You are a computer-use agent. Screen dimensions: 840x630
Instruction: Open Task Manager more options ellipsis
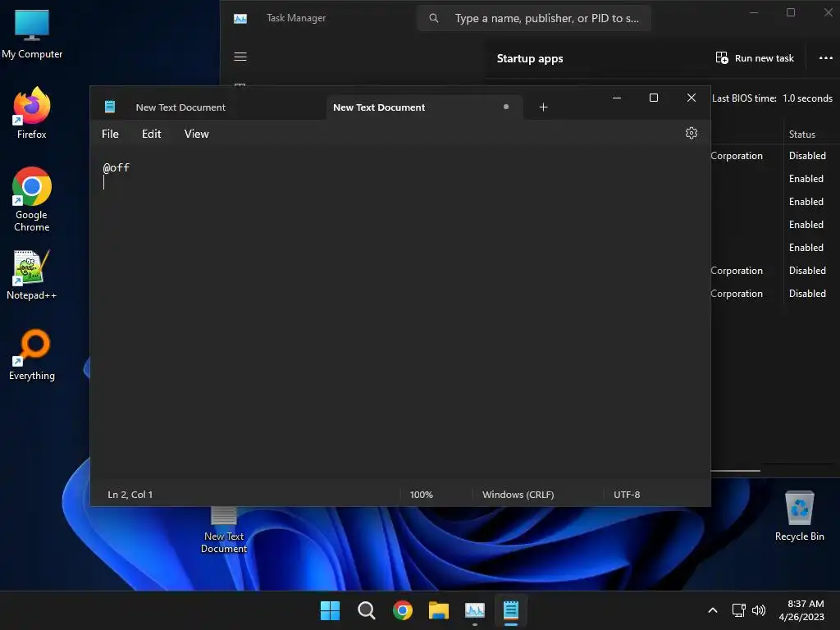(825, 58)
